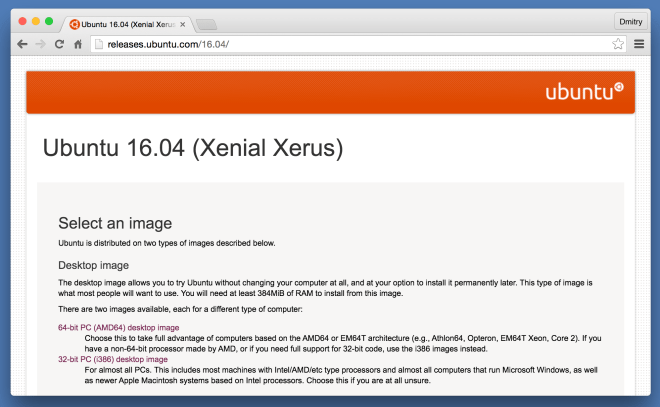Click the page info icon in the address bar
Viewport: 660px width, 407px height.
99,44
